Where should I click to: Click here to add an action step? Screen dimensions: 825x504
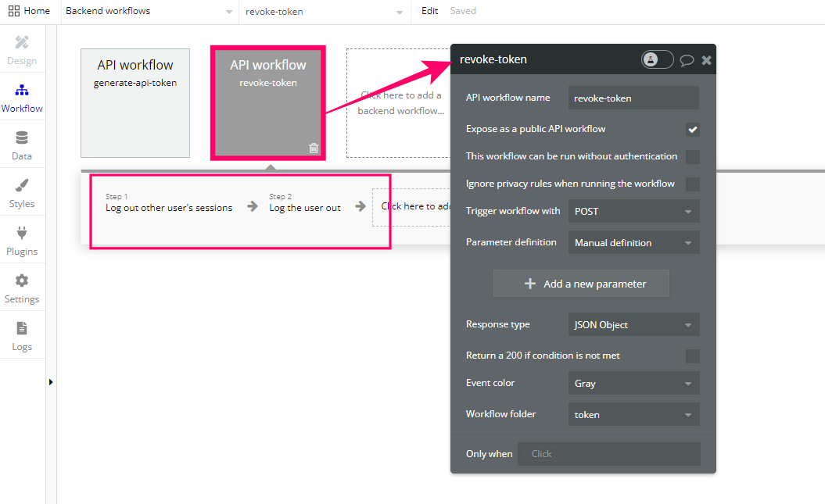pos(411,207)
